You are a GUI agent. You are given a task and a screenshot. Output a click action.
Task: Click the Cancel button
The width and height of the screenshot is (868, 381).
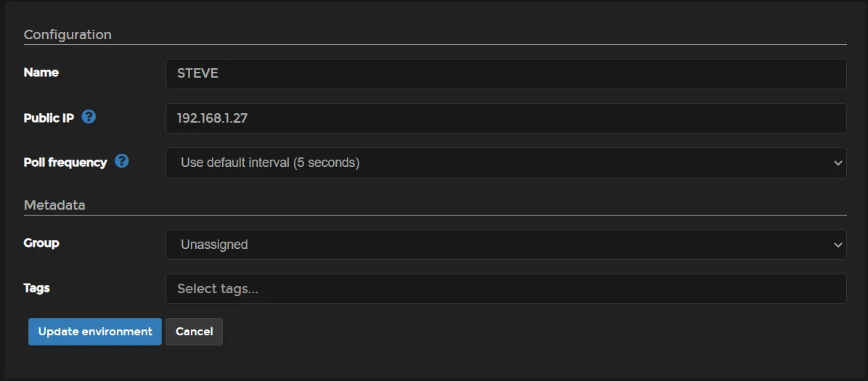point(194,332)
